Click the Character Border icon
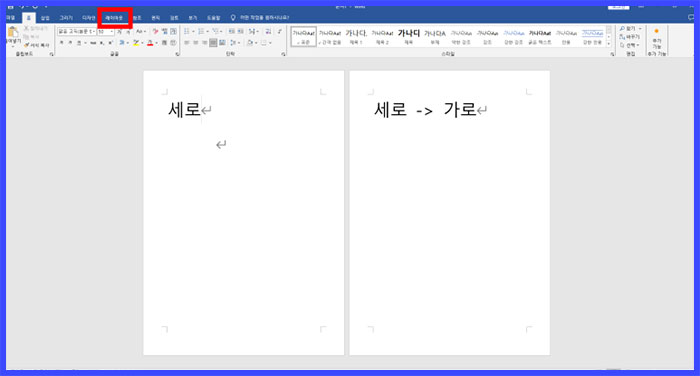Screen dimensions: 700x376 [173, 31]
